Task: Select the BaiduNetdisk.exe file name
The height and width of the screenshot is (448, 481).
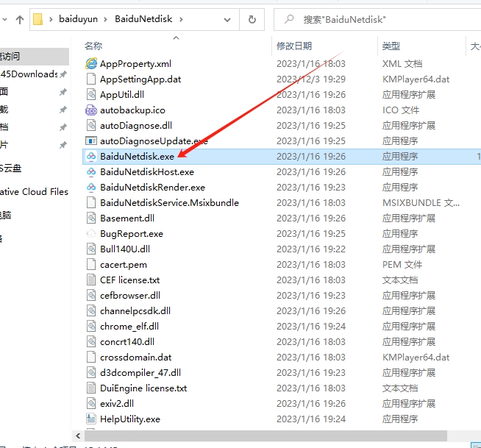Action: [137, 157]
